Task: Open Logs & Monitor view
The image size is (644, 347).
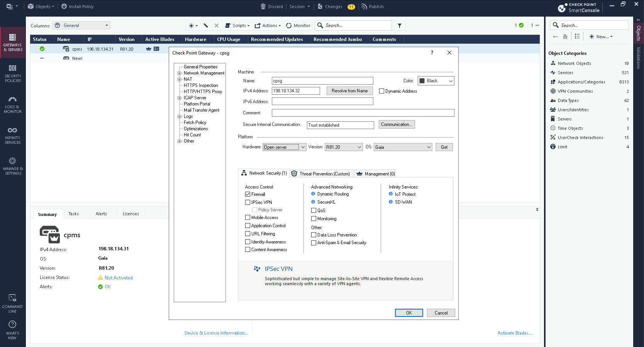Action: [13, 104]
